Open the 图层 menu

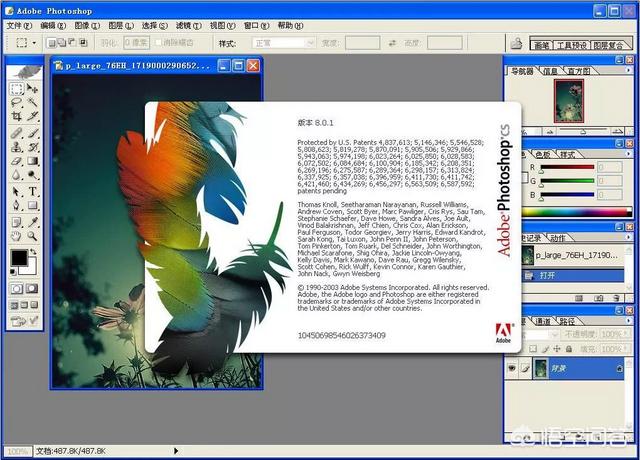click(121, 26)
